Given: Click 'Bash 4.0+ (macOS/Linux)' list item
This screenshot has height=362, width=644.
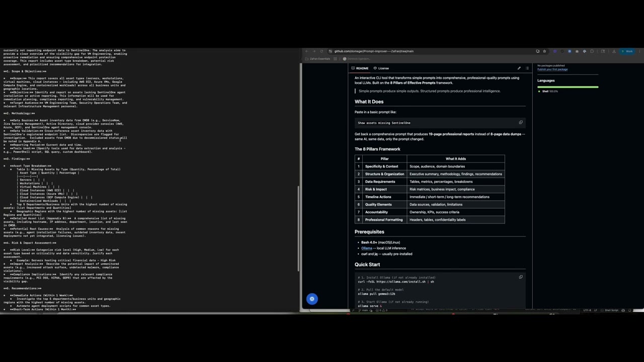Looking at the screenshot, I should [380, 242].
